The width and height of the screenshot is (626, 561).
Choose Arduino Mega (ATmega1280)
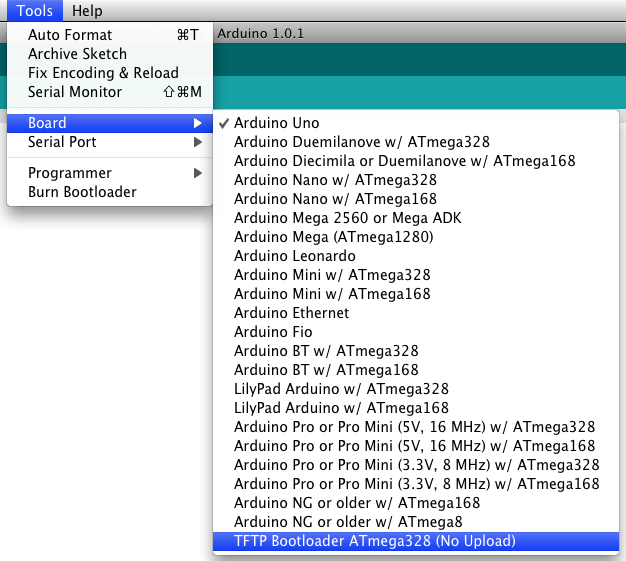416,237
